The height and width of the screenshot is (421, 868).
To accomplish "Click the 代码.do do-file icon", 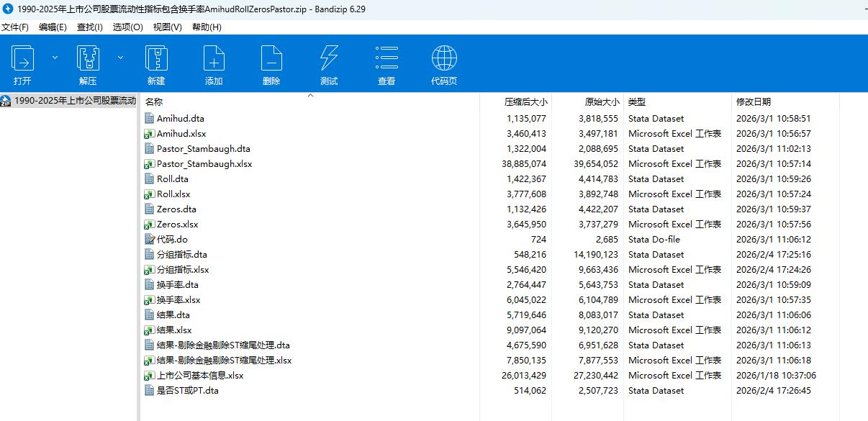I will 150,239.
